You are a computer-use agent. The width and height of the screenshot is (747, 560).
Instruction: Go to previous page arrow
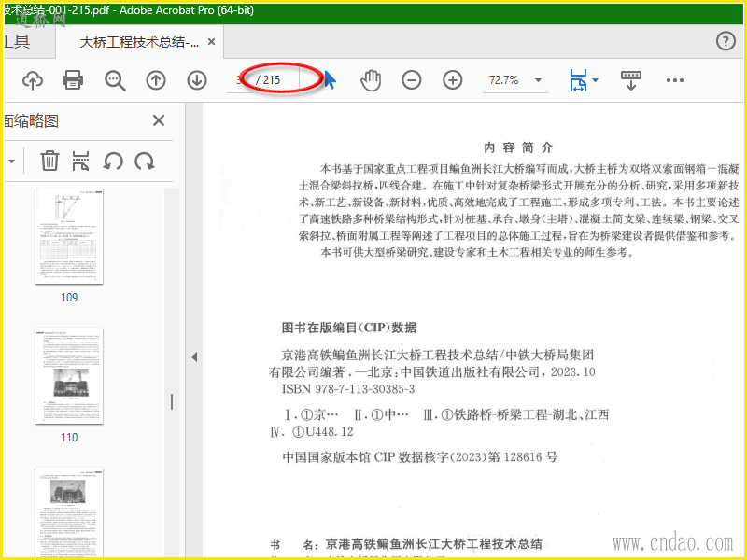(x=156, y=80)
